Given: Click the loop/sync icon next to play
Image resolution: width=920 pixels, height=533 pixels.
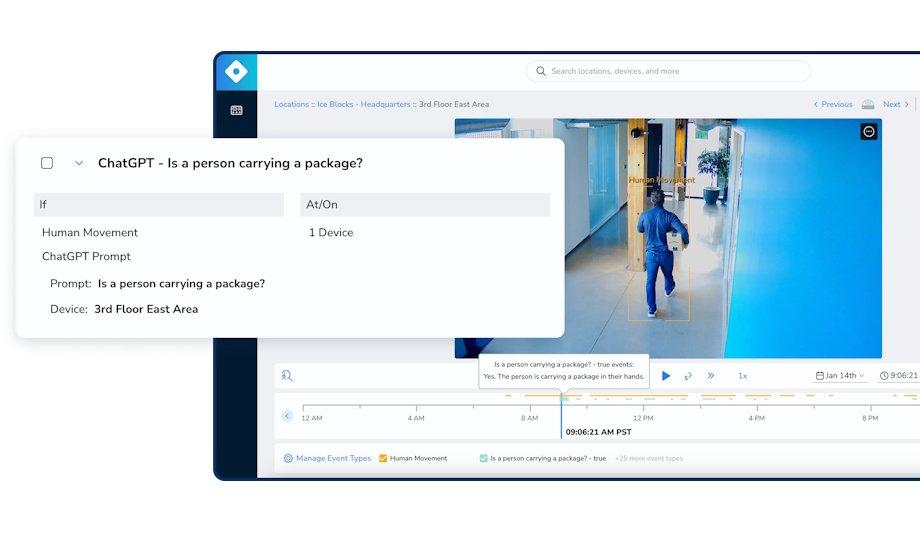Looking at the screenshot, I should pos(688,376).
